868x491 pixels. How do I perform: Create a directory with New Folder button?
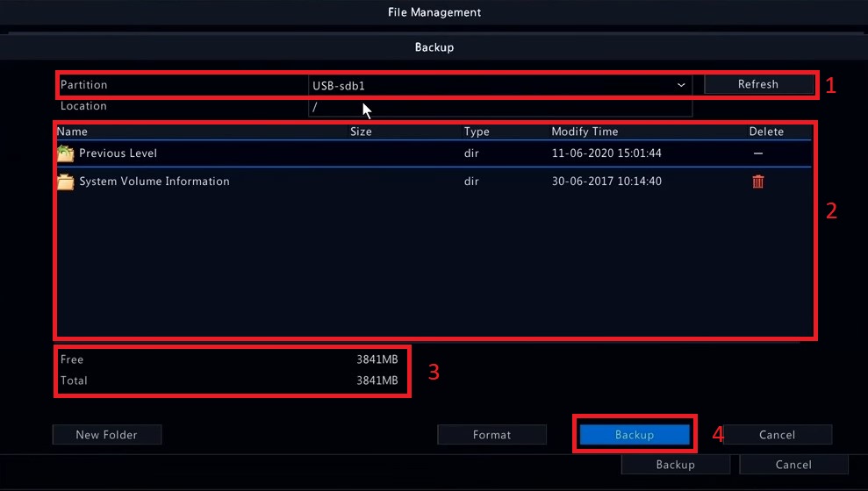click(x=106, y=435)
